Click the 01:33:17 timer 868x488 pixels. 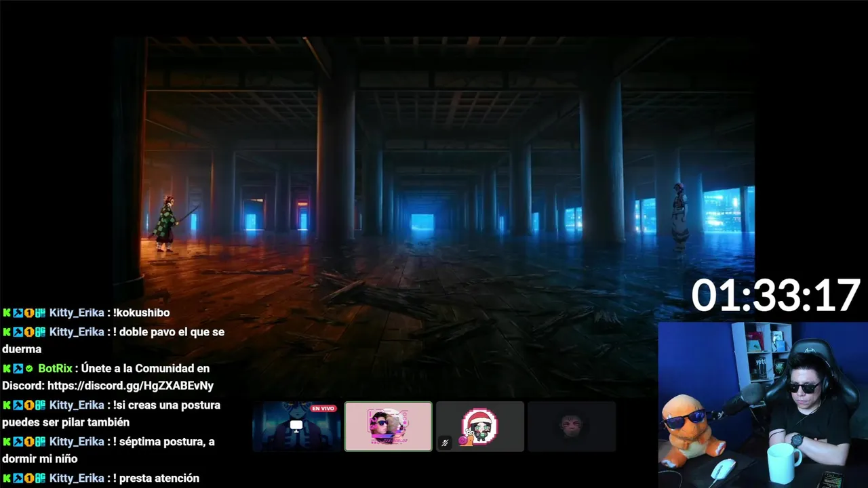tap(776, 296)
